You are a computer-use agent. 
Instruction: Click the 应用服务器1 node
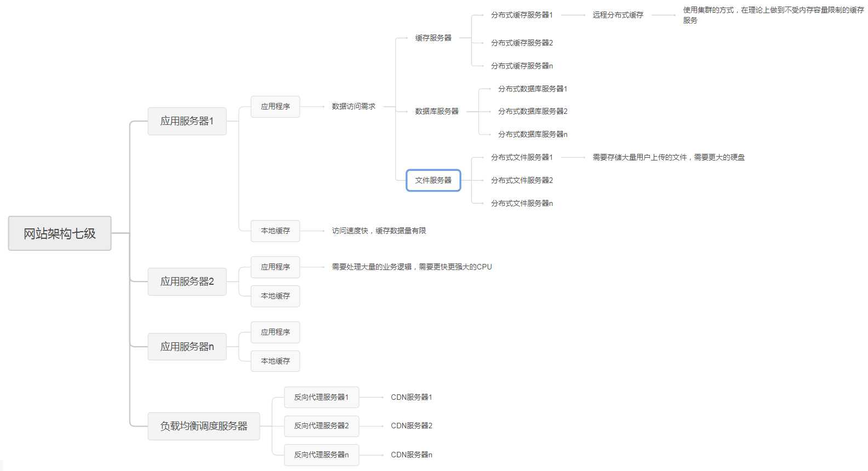click(187, 121)
